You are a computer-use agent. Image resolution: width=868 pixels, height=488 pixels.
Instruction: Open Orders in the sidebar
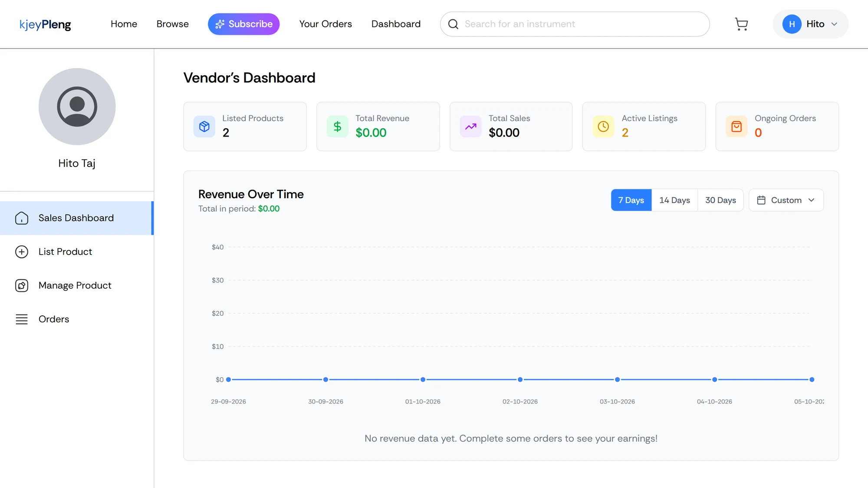click(77, 319)
